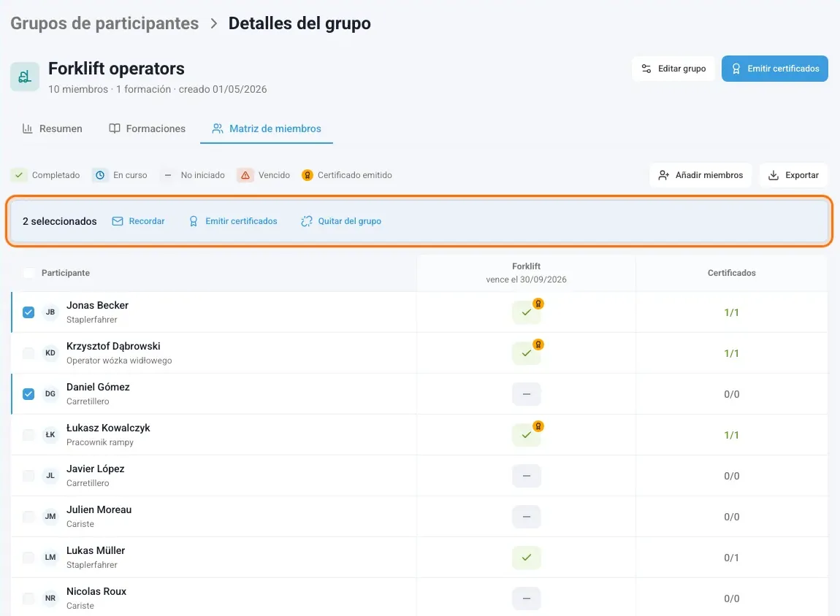Open the Resumen tab
Image resolution: width=840 pixels, height=616 pixels.
52,128
